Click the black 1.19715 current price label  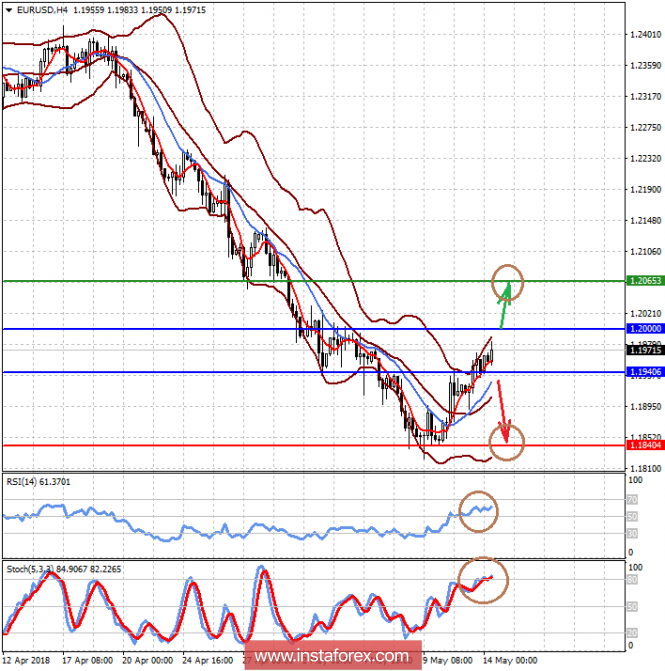tap(645, 350)
